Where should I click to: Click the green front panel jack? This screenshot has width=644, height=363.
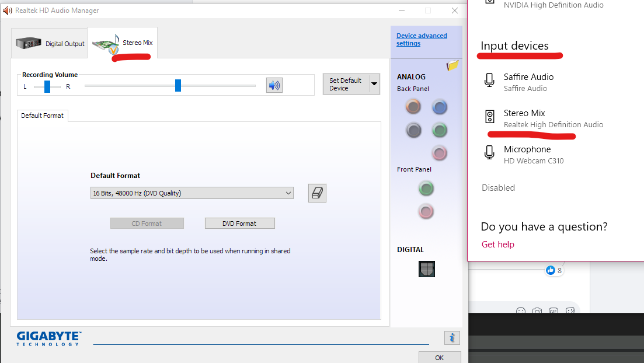click(x=426, y=189)
